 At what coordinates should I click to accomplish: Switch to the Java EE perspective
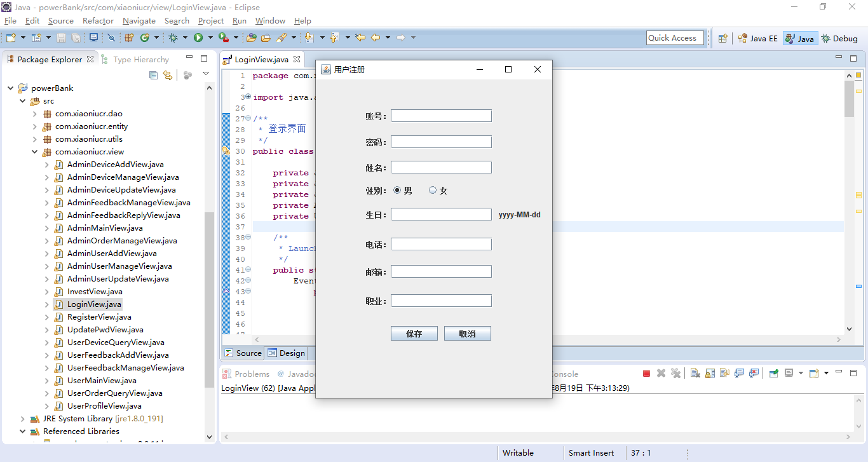pyautogui.click(x=757, y=38)
